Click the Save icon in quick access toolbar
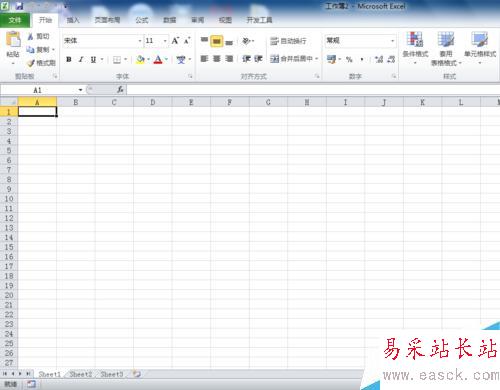This screenshot has height=390, width=500. pyautogui.click(x=19, y=6)
